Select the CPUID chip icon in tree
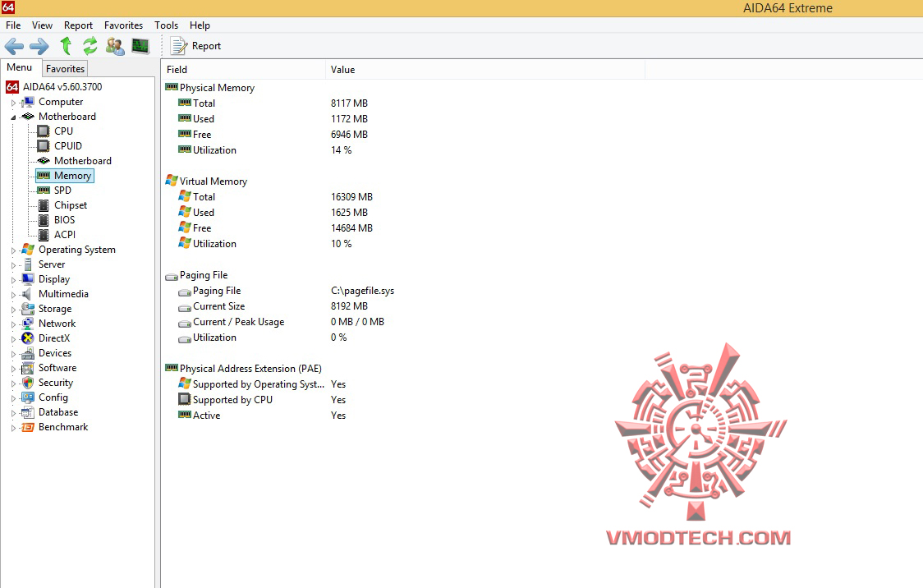This screenshot has width=923, height=588. click(44, 145)
